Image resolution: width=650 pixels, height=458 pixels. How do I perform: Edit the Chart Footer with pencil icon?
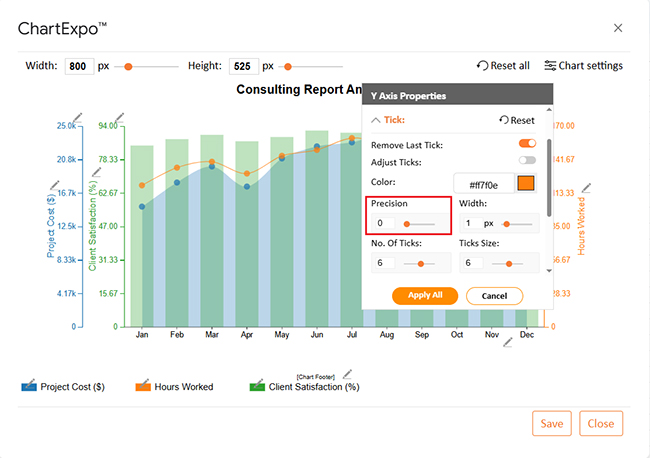pyautogui.click(x=347, y=375)
